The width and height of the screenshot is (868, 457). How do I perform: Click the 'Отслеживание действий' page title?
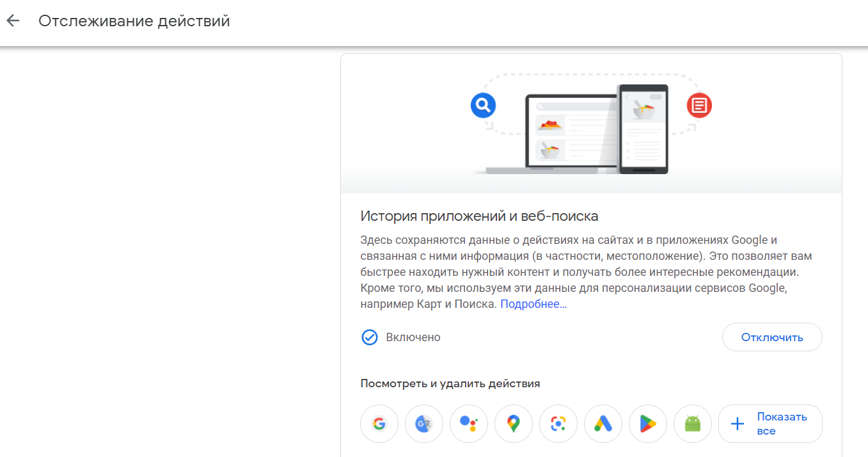[134, 21]
